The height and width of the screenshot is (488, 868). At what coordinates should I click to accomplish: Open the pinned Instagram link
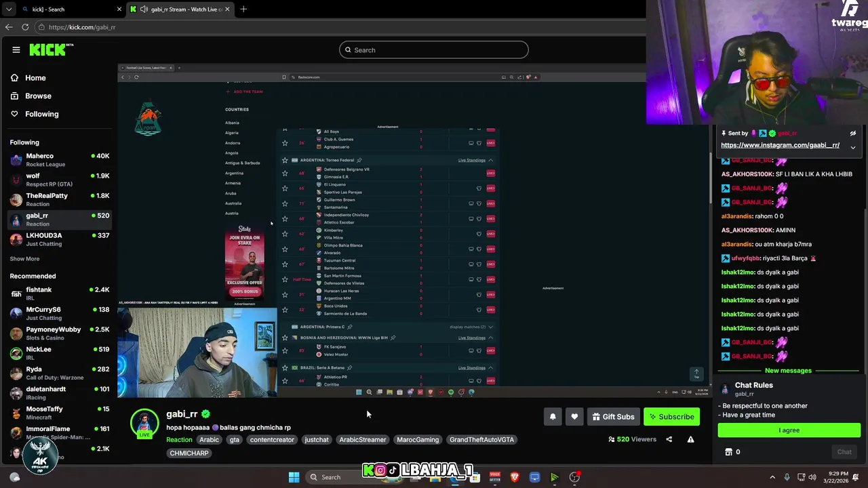pyautogui.click(x=780, y=145)
